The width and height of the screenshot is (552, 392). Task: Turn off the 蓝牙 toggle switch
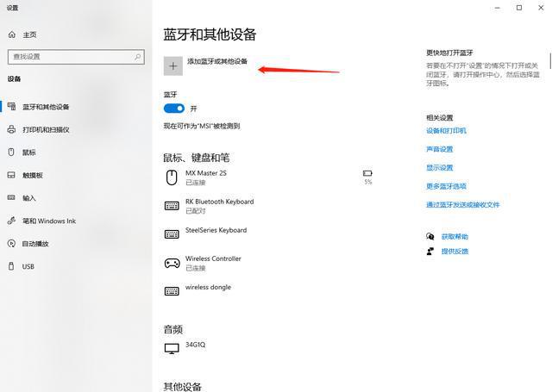point(174,109)
